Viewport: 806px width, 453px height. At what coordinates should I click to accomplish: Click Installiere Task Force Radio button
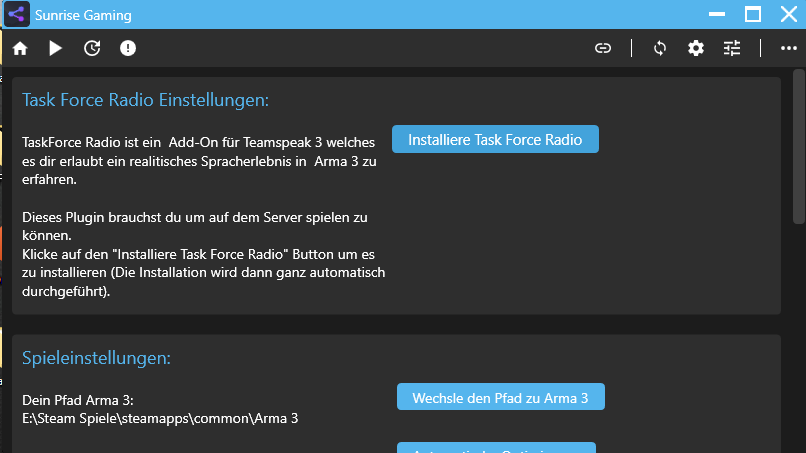click(x=495, y=139)
